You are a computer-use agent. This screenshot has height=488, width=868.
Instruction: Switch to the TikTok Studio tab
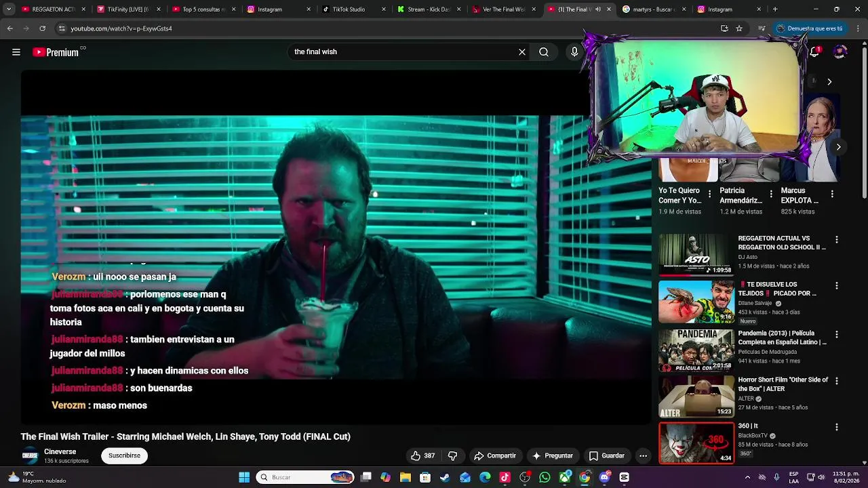(x=353, y=9)
